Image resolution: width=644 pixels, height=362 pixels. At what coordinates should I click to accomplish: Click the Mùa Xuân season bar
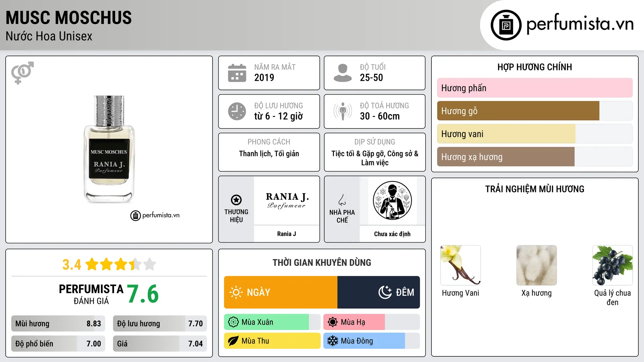[272, 322]
